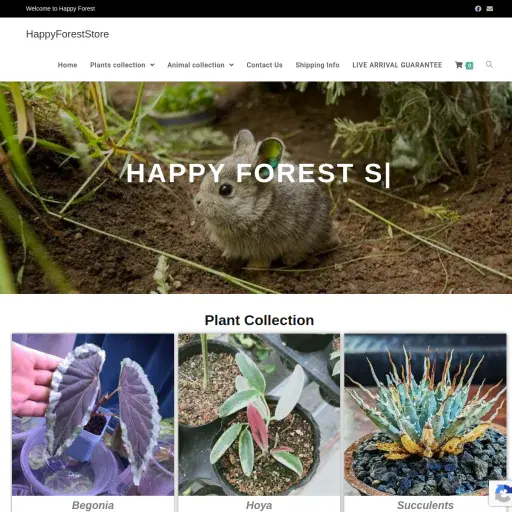Click the Begonia category label
512x512 pixels.
tap(93, 505)
